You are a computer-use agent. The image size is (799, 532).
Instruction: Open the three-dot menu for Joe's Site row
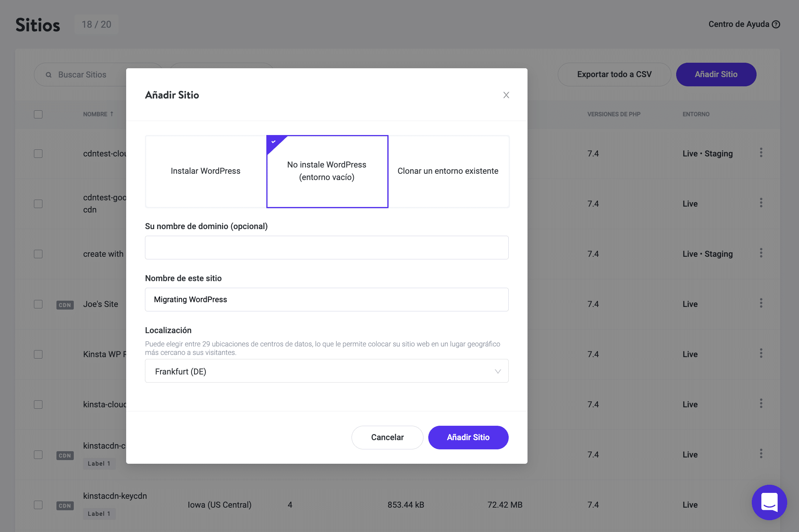(761, 303)
